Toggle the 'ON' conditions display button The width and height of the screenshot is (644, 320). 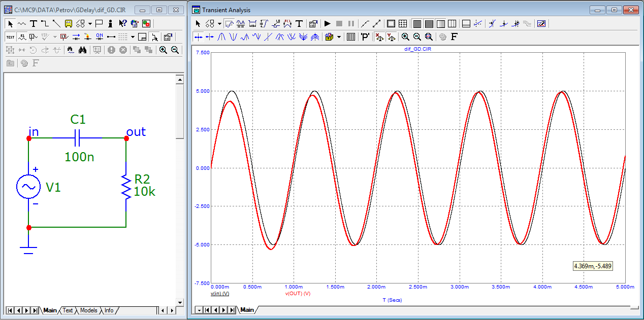point(99,37)
